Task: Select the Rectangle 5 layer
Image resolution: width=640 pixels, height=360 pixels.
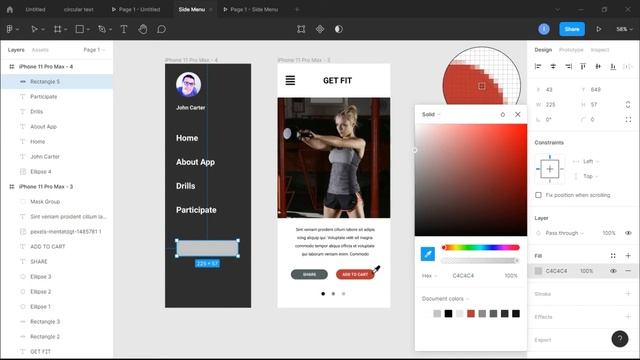Action: pyautogui.click(x=57, y=82)
